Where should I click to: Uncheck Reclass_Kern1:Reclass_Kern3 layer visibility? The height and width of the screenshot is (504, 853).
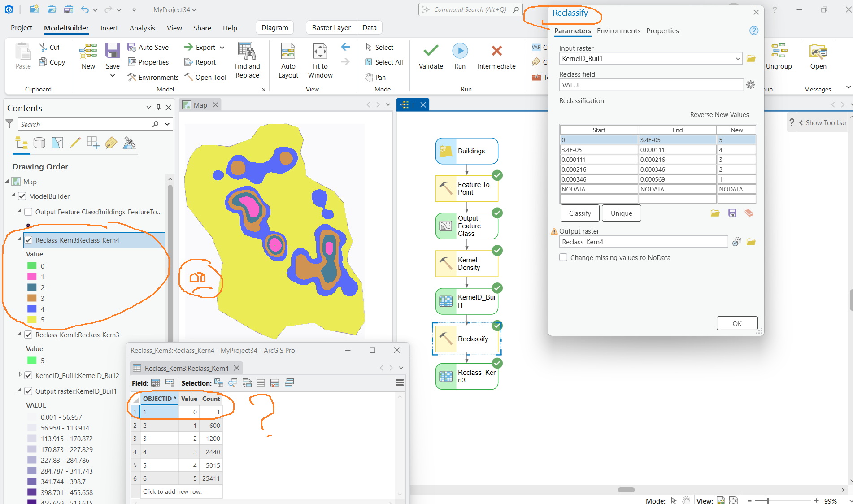[28, 335]
